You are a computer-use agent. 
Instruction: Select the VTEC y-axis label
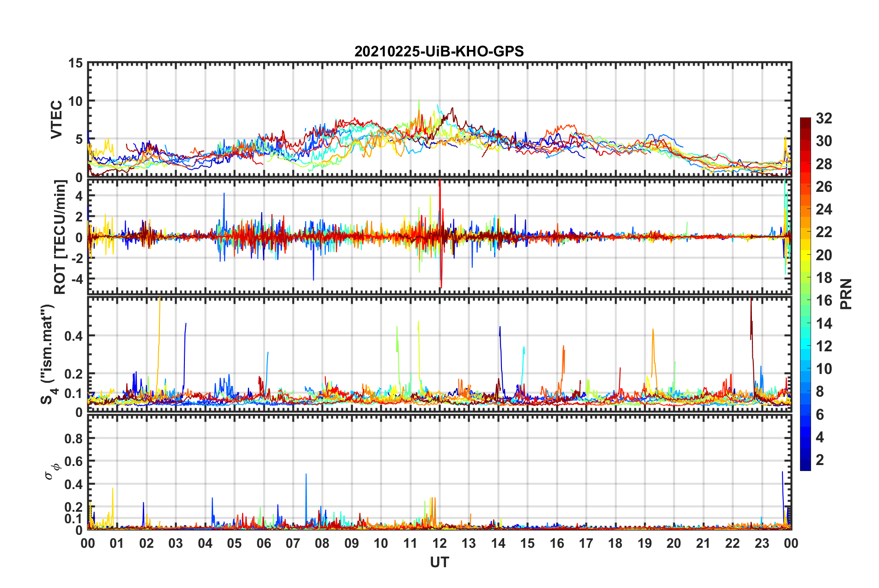[56, 120]
